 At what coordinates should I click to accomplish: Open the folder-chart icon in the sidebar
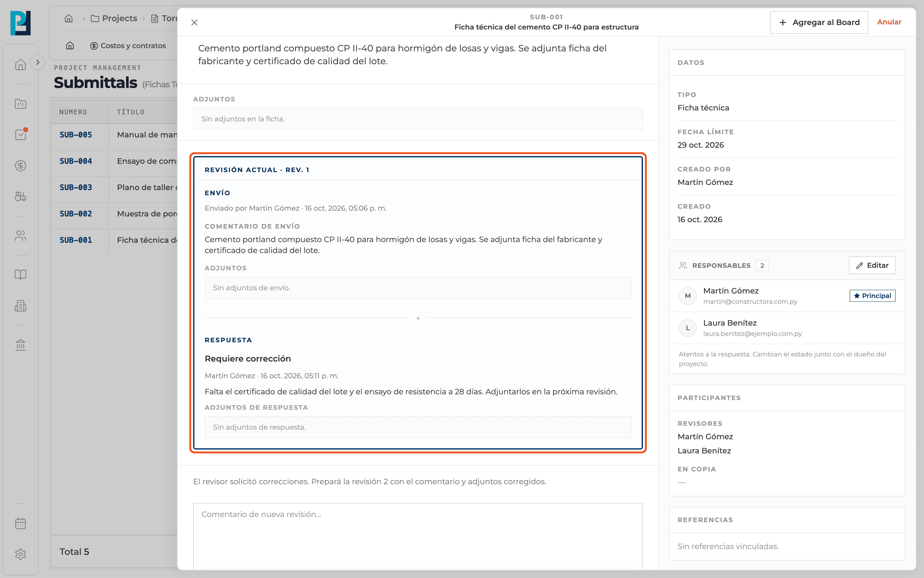click(20, 104)
